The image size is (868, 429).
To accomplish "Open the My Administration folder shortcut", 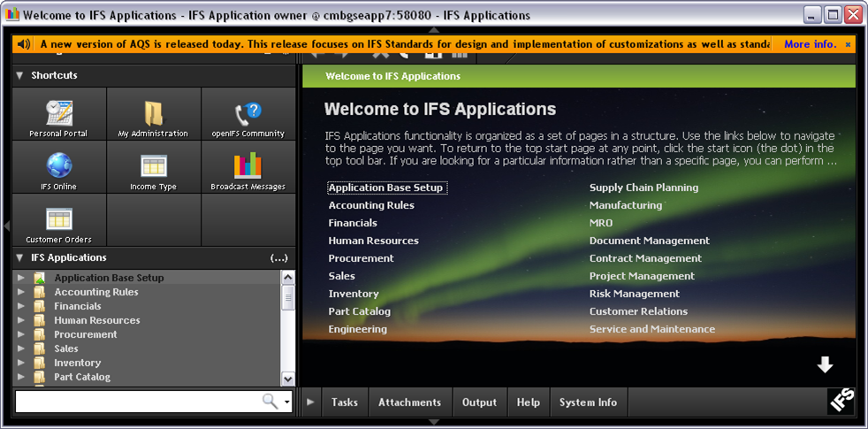I will (153, 114).
